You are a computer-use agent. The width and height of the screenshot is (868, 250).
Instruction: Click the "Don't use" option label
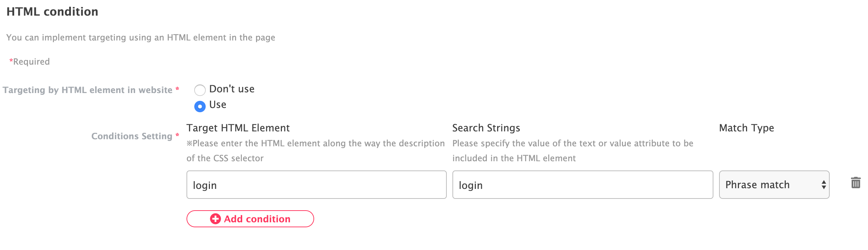232,89
